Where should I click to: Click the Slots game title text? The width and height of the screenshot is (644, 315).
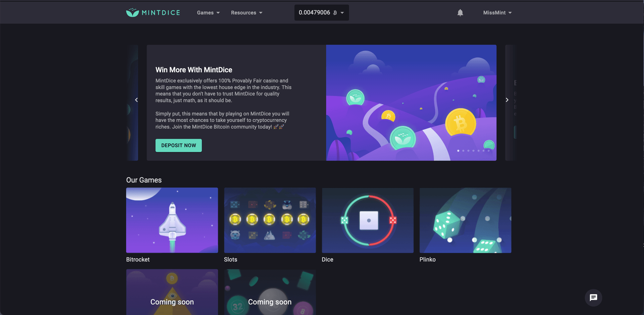coord(230,260)
